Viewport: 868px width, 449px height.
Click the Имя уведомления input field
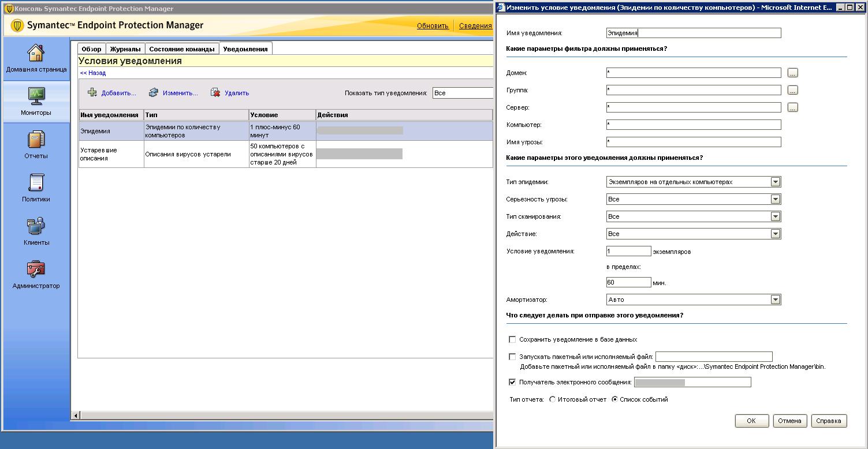[694, 33]
